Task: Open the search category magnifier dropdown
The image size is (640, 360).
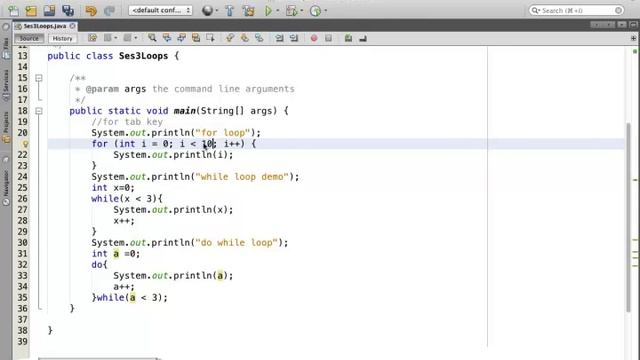Action: click(x=536, y=10)
